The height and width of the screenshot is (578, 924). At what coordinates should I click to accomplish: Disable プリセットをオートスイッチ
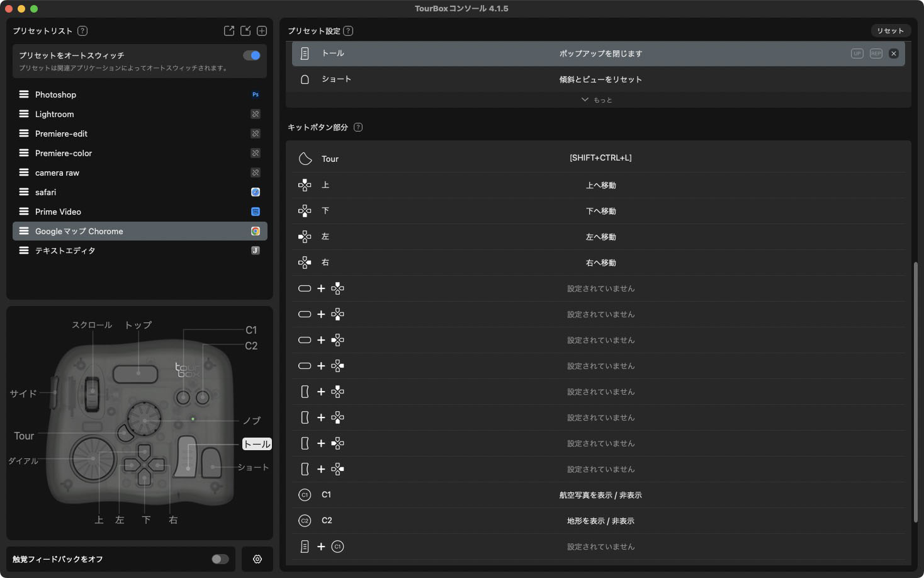click(x=251, y=55)
